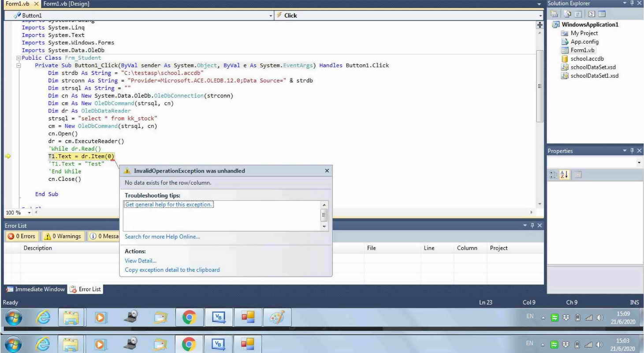Close the Form1.vb tab with its X

(x=37, y=4)
